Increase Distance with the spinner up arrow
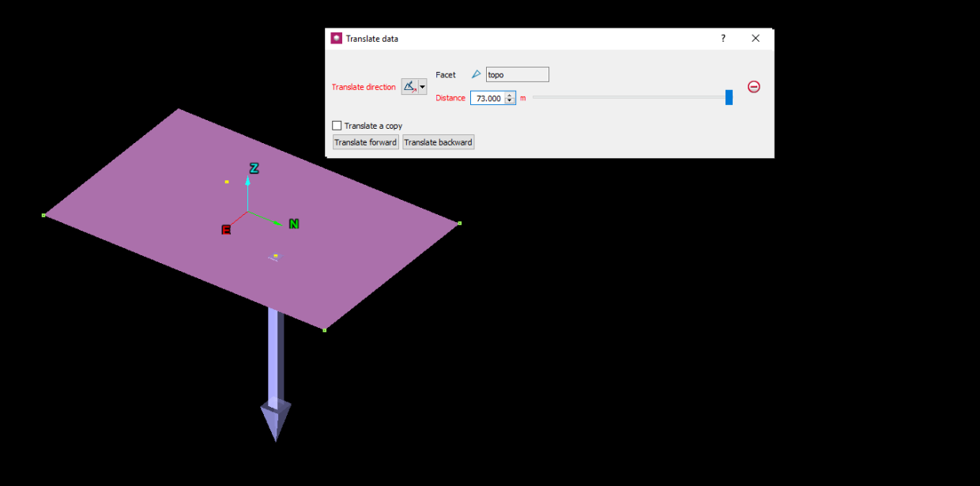This screenshot has height=486, width=980. pos(510,95)
